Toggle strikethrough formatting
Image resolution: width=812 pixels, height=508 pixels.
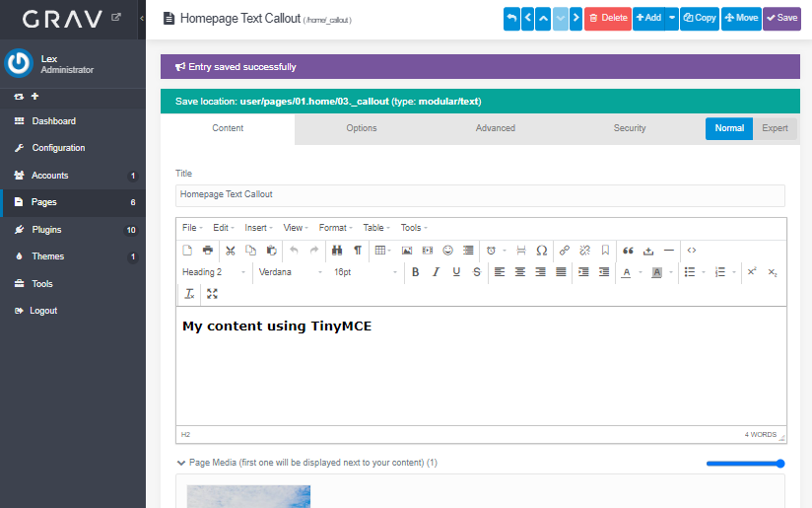coord(477,272)
